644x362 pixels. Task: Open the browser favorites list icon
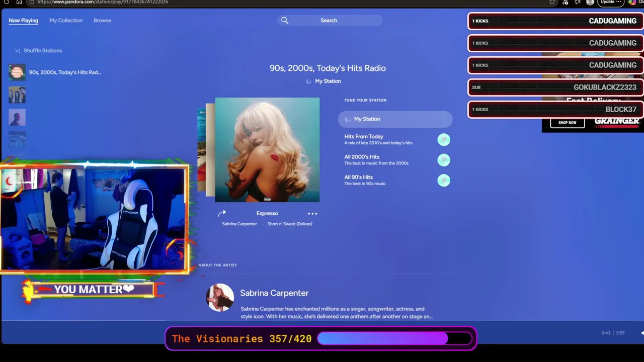pos(577,2)
